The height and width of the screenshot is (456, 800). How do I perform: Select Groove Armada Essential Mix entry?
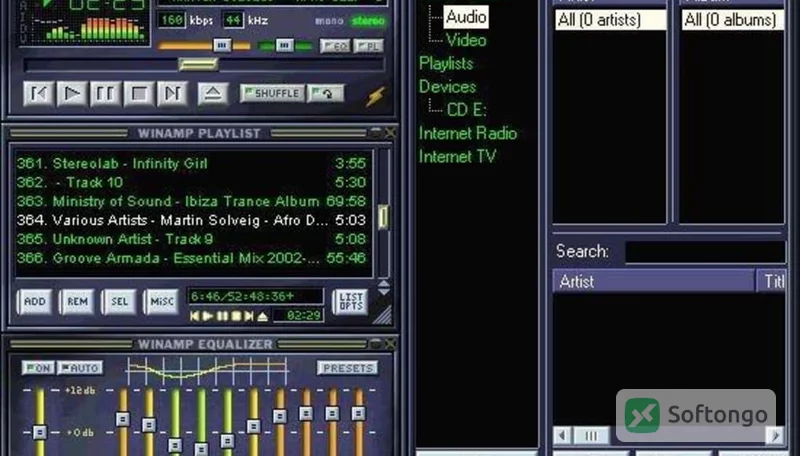tap(191, 258)
